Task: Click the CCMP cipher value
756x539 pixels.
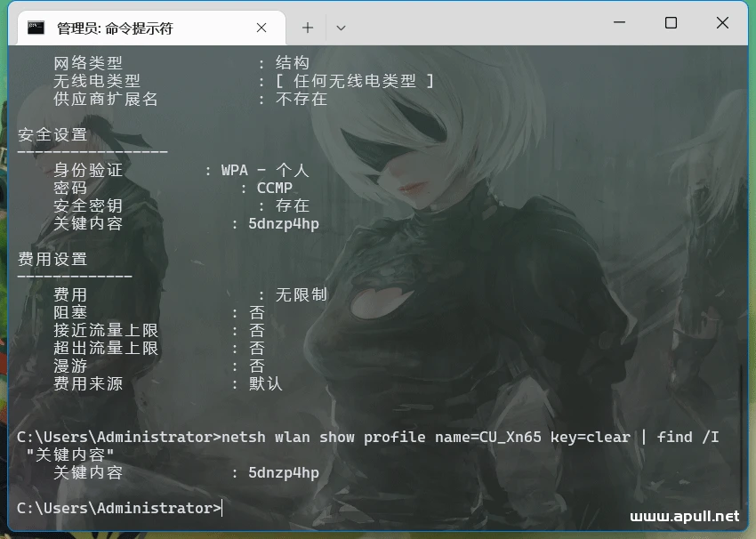Action: point(274,188)
